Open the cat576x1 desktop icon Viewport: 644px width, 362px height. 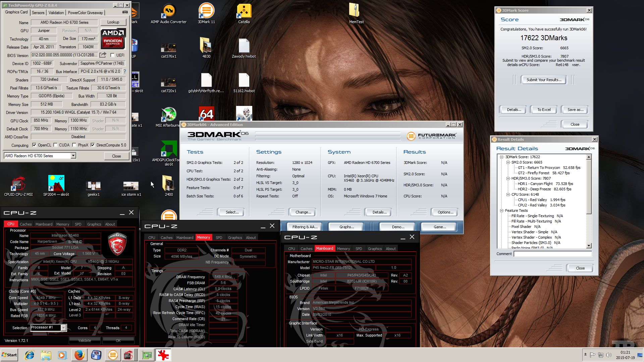[x=169, y=50]
